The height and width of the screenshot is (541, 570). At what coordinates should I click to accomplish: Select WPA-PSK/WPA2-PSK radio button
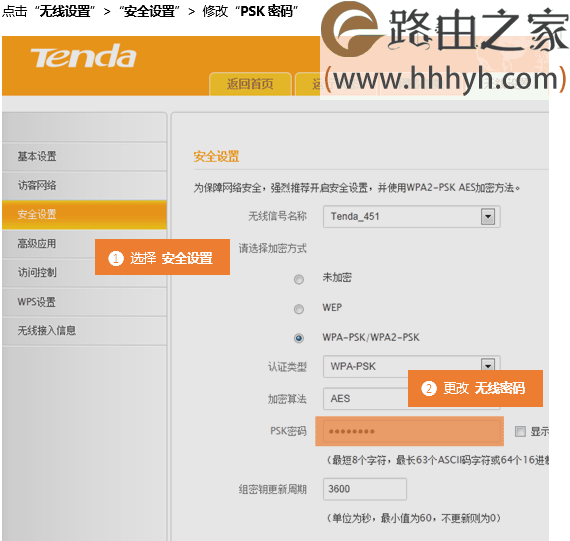click(x=299, y=338)
